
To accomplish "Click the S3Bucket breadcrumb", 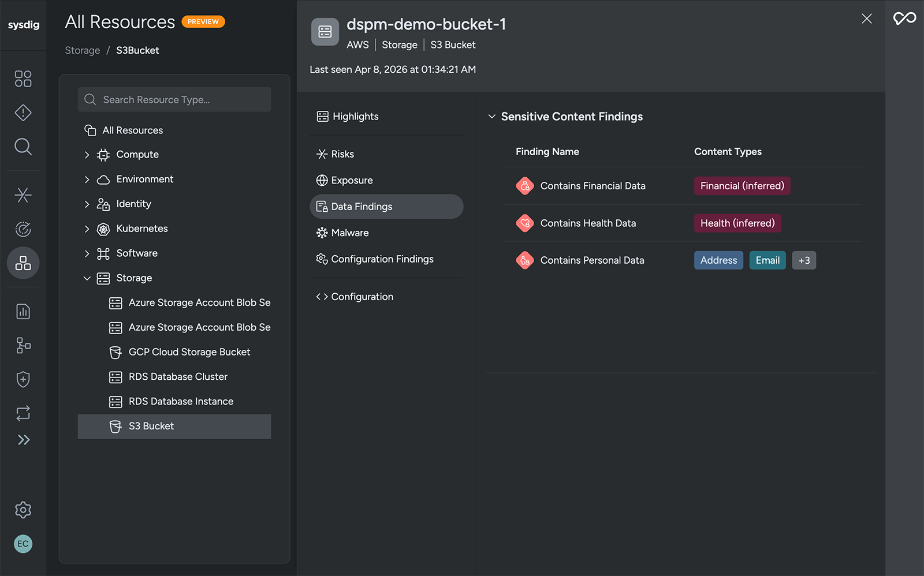I will [137, 50].
